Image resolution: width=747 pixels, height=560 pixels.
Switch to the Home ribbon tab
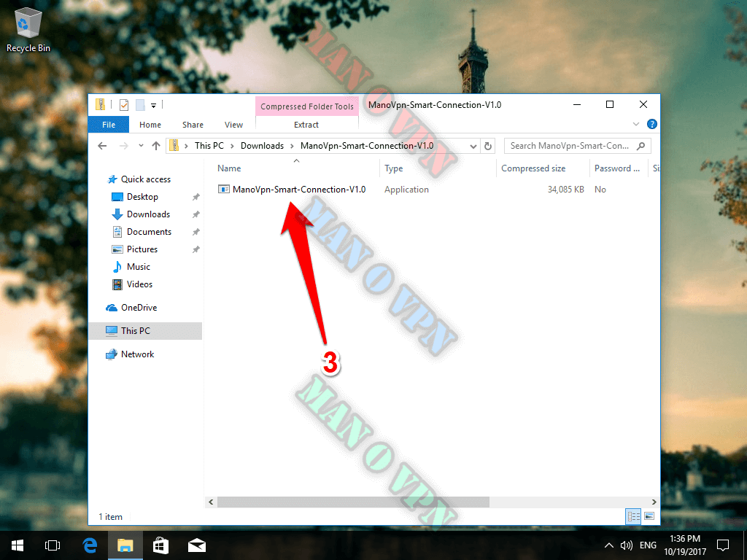pos(150,125)
